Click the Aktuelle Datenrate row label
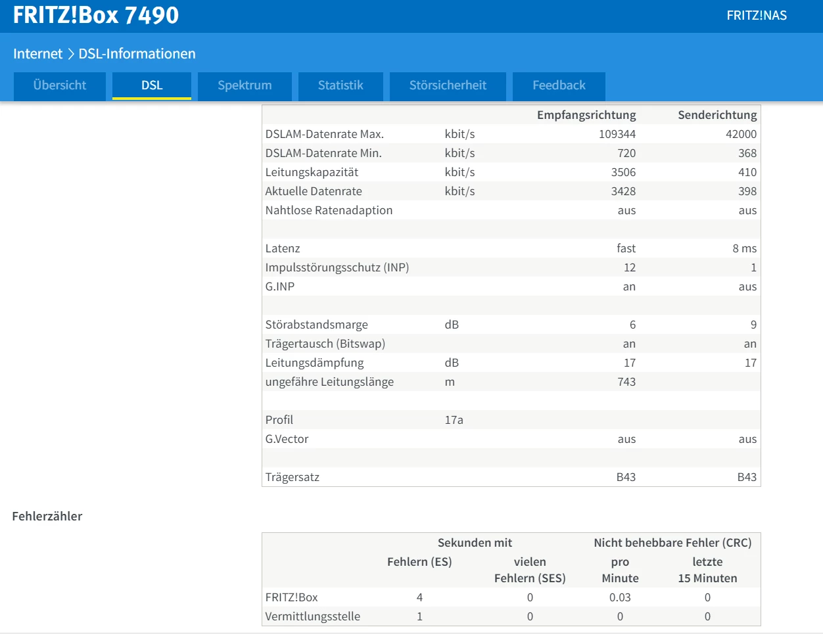The width and height of the screenshot is (823, 644). click(x=314, y=191)
